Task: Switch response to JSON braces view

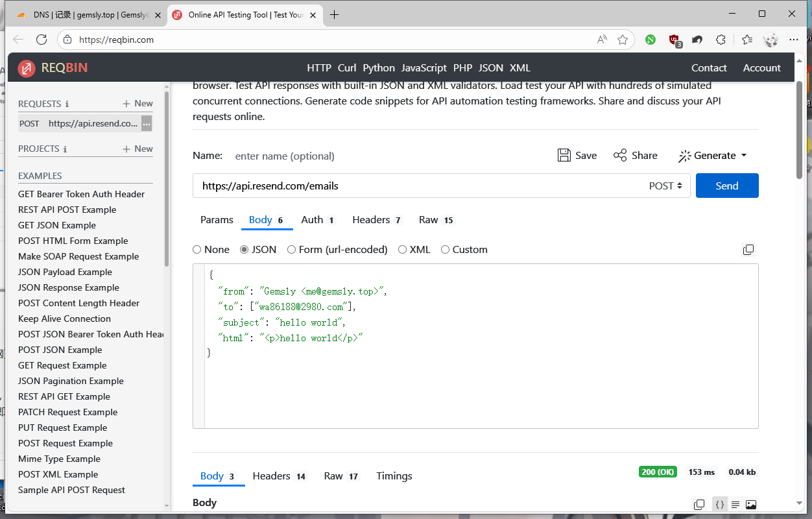Action: pyautogui.click(x=719, y=504)
